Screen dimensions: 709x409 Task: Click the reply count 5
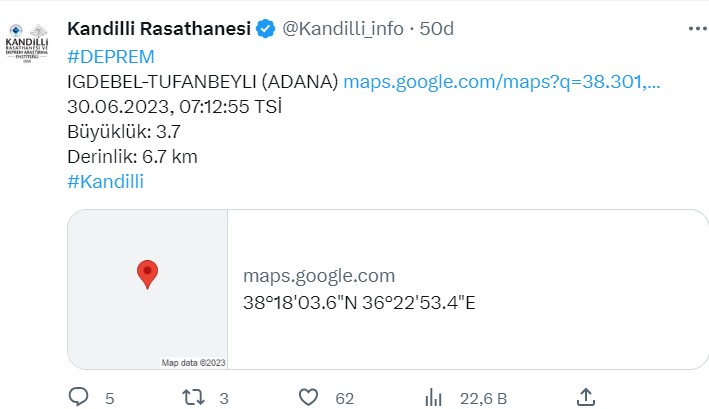109,399
